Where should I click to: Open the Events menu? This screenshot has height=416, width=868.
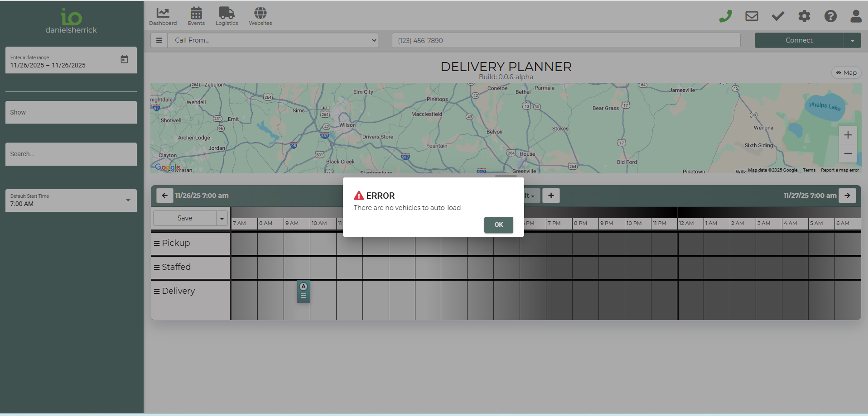click(x=196, y=17)
